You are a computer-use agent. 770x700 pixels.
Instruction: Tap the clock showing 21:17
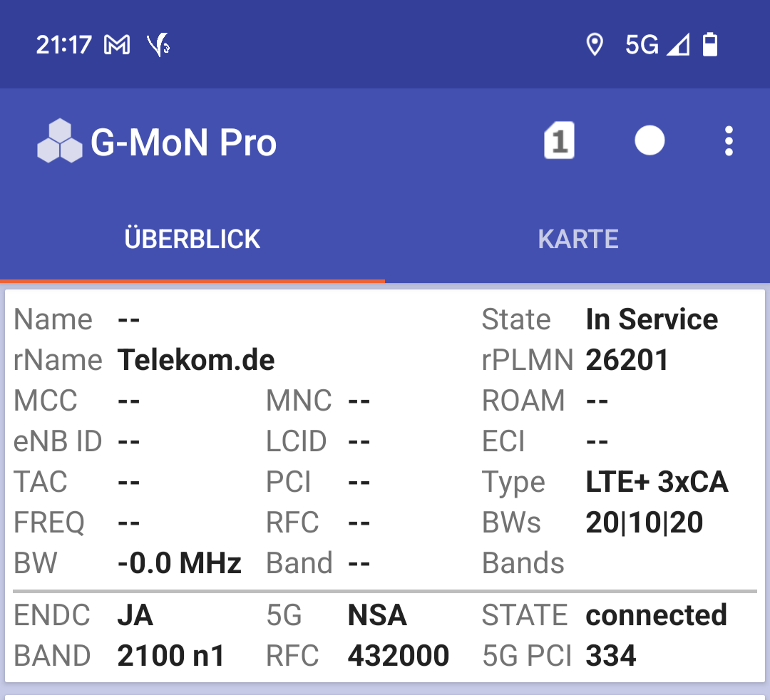(64, 45)
